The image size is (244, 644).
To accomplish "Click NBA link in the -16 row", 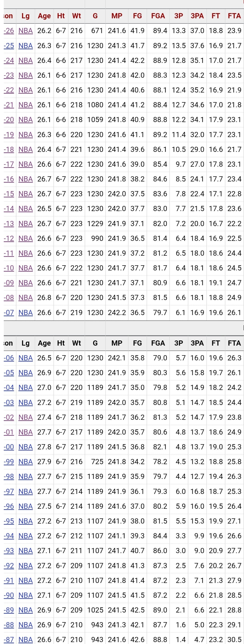I will click(26, 179).
